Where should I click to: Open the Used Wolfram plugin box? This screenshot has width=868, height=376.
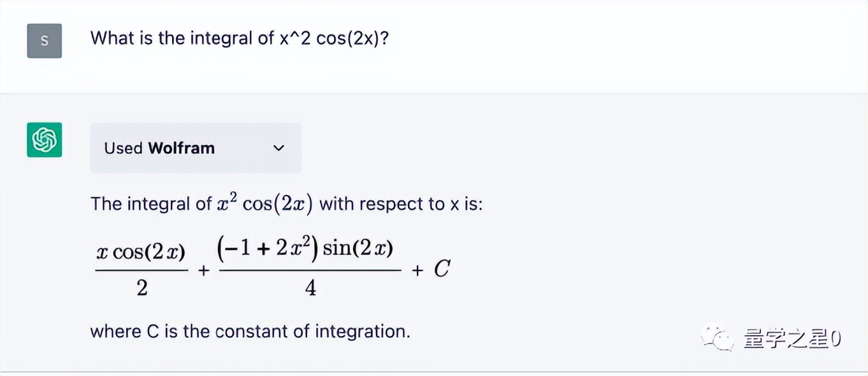pyautogui.click(x=195, y=148)
